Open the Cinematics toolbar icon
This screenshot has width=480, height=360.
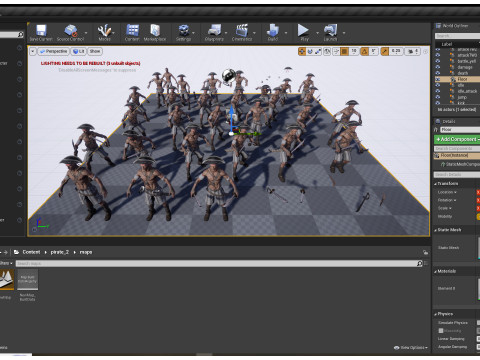[x=242, y=33]
